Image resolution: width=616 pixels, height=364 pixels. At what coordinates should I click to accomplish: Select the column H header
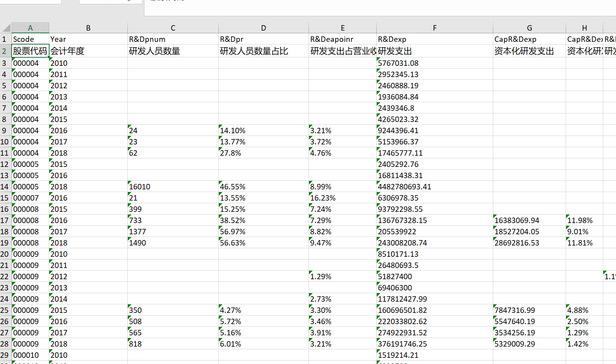[584, 28]
